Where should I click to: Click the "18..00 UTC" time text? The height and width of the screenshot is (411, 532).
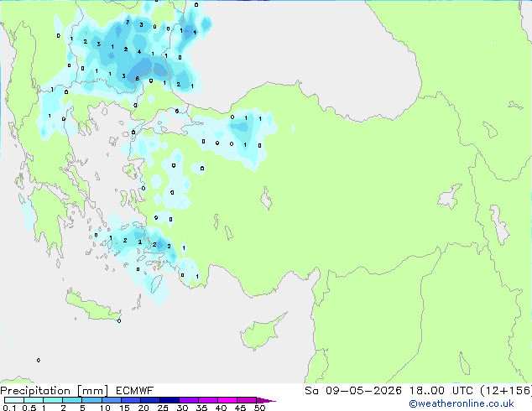(441, 391)
